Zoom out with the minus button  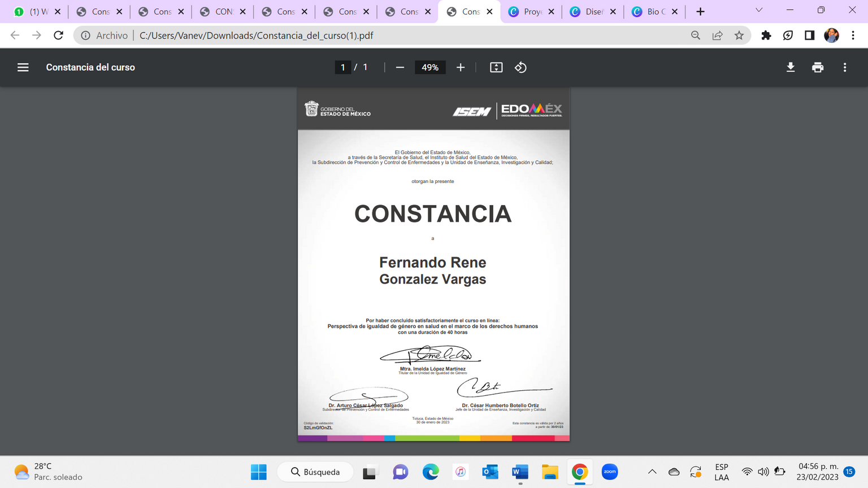400,67
